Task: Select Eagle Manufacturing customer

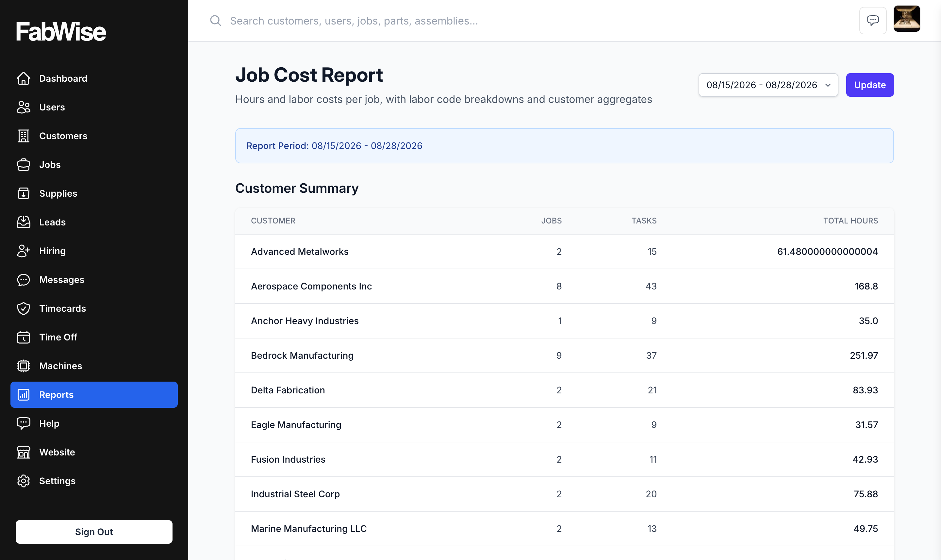Action: point(296,425)
